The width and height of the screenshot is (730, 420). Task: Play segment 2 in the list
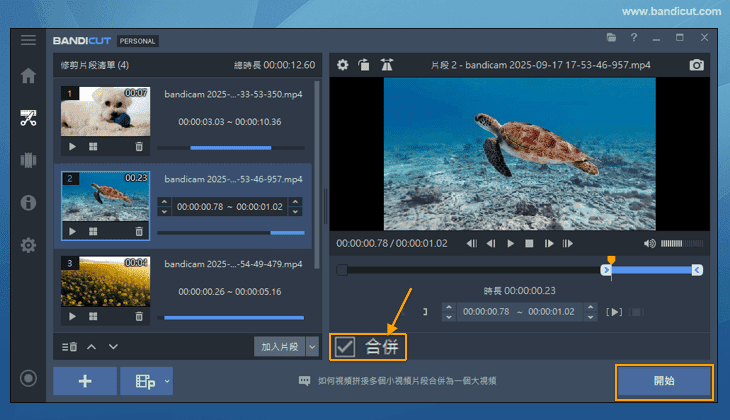pos(72,231)
